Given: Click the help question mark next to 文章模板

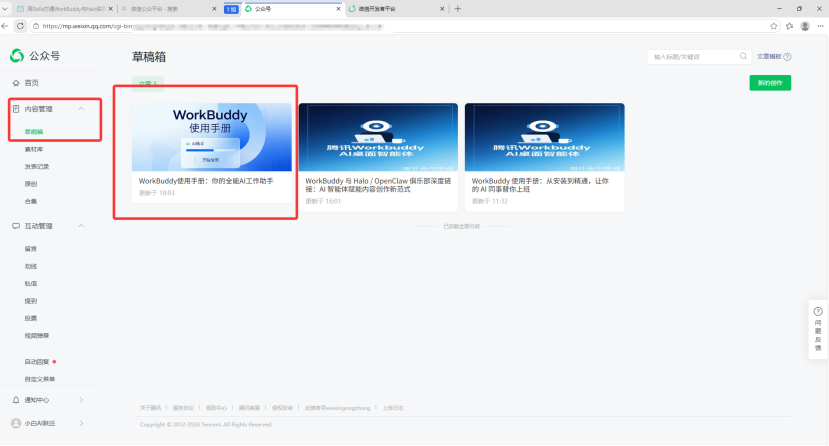Looking at the screenshot, I should [x=787, y=57].
